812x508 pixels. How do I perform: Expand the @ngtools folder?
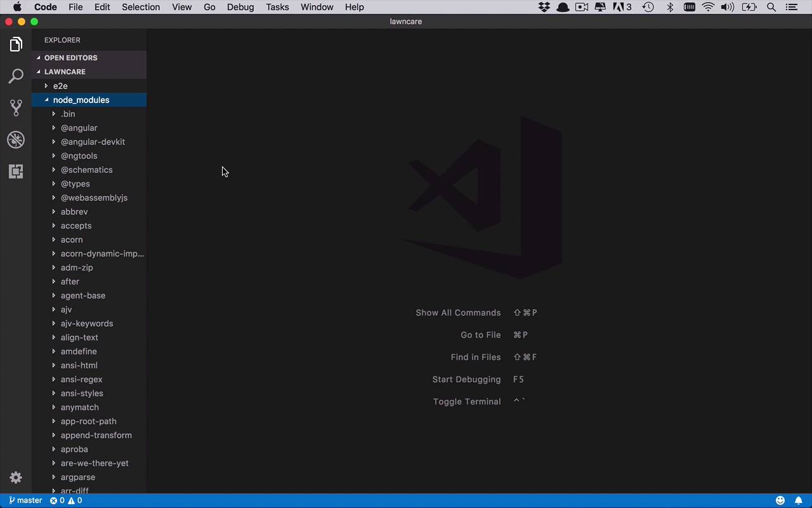pyautogui.click(x=79, y=156)
